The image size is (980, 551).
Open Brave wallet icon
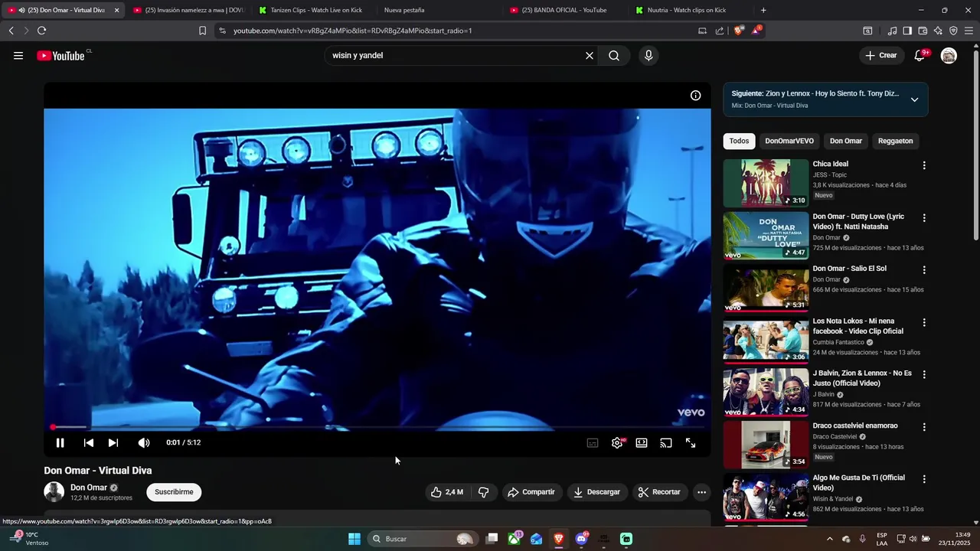pyautogui.click(x=923, y=31)
